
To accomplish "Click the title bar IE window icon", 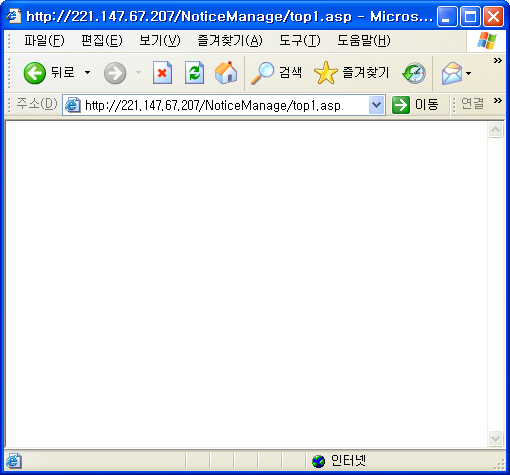I will (x=14, y=16).
